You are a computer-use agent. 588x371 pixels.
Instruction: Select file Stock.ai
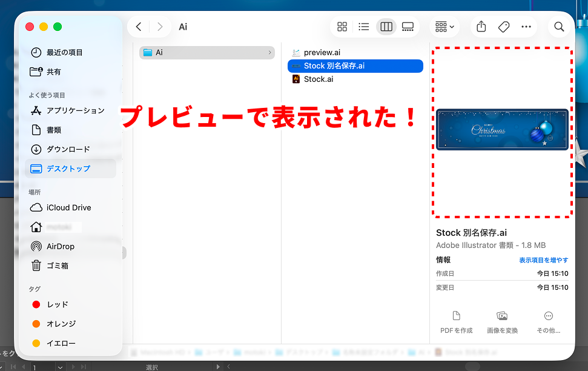pyautogui.click(x=355, y=79)
